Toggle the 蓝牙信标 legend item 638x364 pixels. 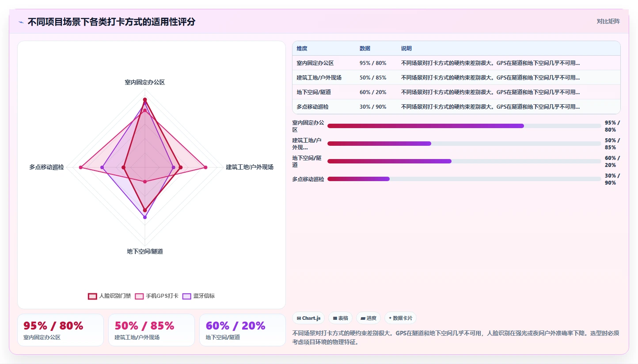[199, 296]
